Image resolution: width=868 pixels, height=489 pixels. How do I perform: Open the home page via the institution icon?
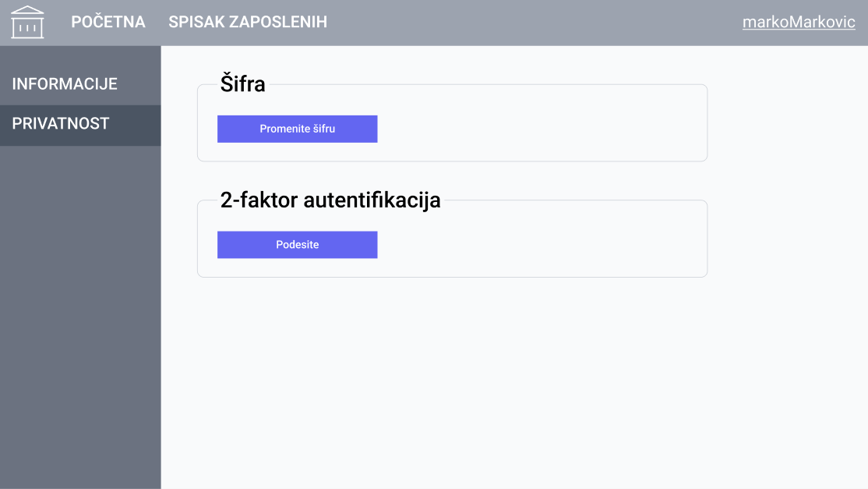pos(27,22)
